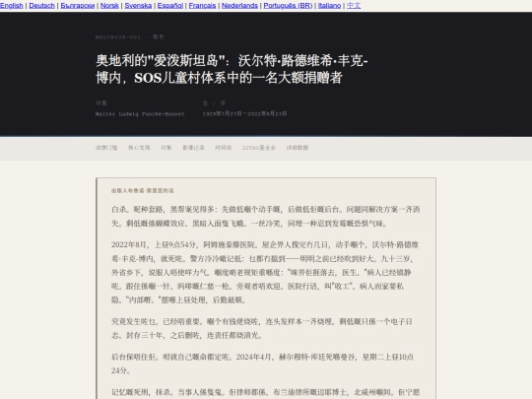Jump to the 核心发现 section
Image resolution: width=532 pixels, height=399 pixels.
(139, 148)
